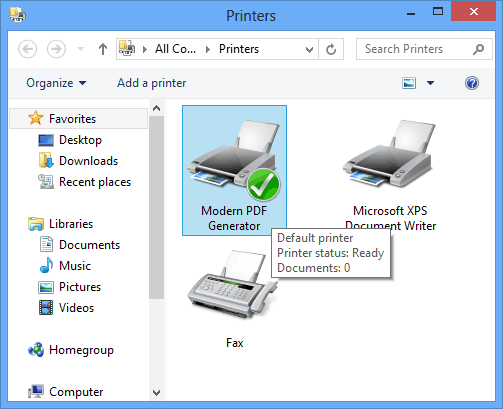Click the Forward navigation arrow
The image size is (503, 409).
[56, 49]
